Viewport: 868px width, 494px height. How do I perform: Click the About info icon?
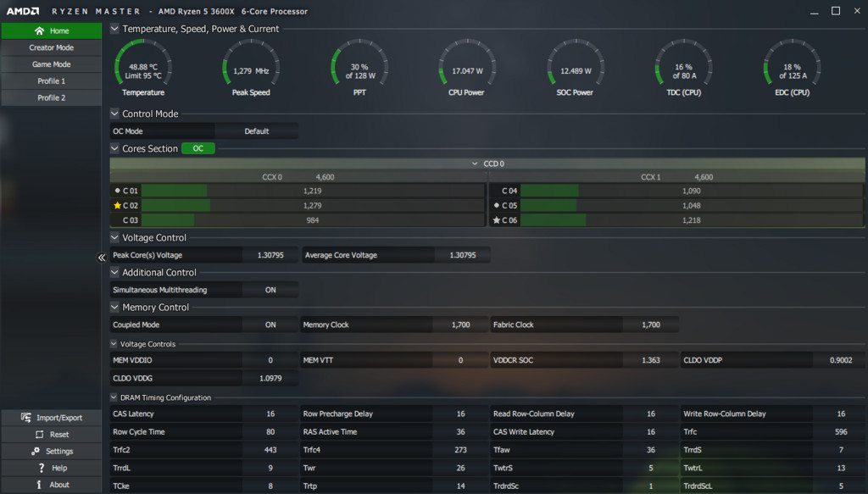39,485
